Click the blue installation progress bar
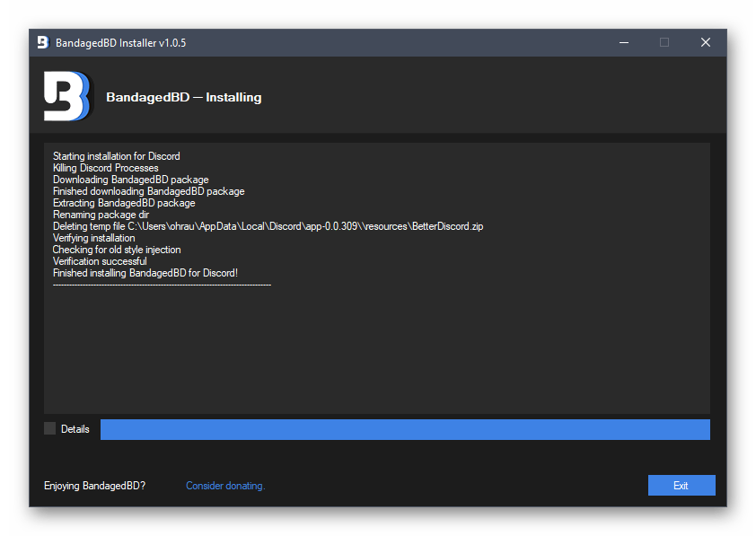 point(404,429)
